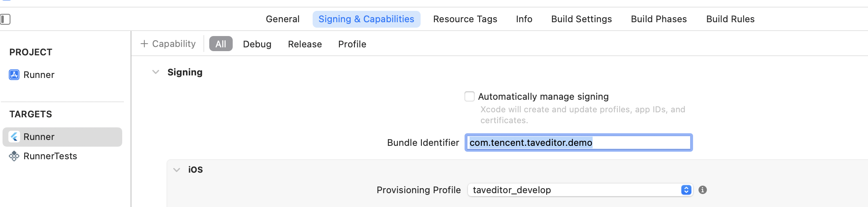Switch to the Build Phases tab
Viewport: 868px width, 207px height.
[x=659, y=19]
